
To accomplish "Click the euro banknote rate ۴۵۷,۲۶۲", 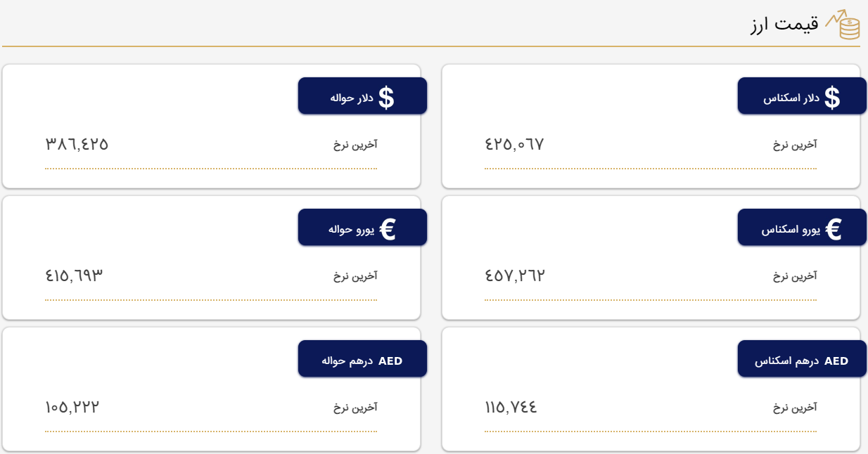I will coord(515,275).
